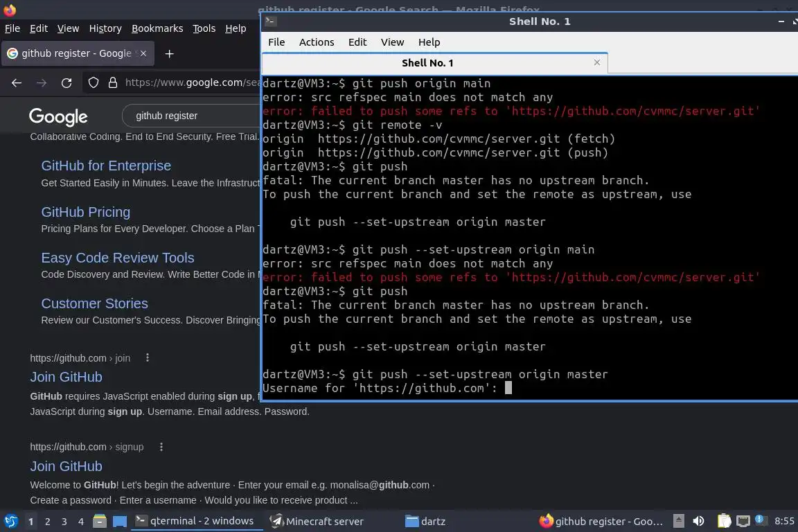The height and width of the screenshot is (532, 798).
Task: Open the Firefox Edit menu
Action: tap(39, 28)
